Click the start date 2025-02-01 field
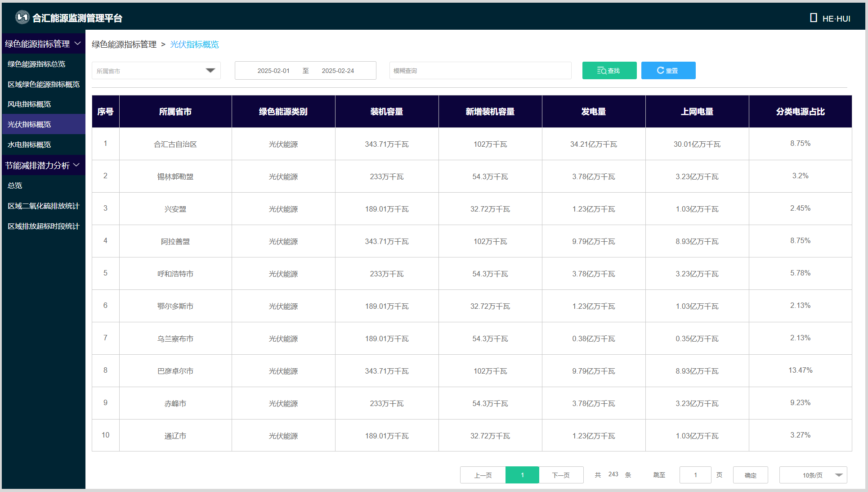Image resolution: width=868 pixels, height=492 pixels. [x=273, y=71]
